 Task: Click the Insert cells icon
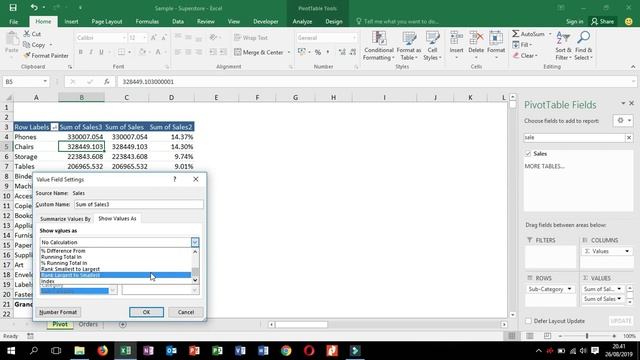pyautogui.click(x=456, y=39)
